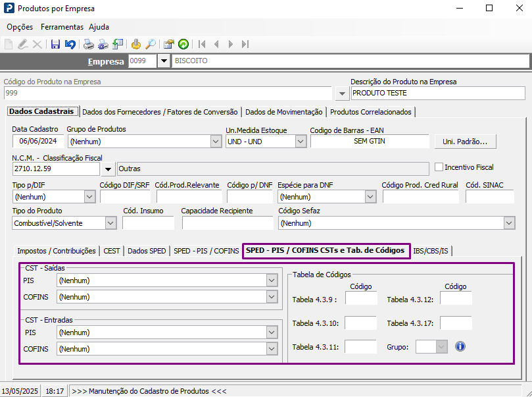Click the Data Cadastro field
Screen dimensions: 532x397
(38, 141)
